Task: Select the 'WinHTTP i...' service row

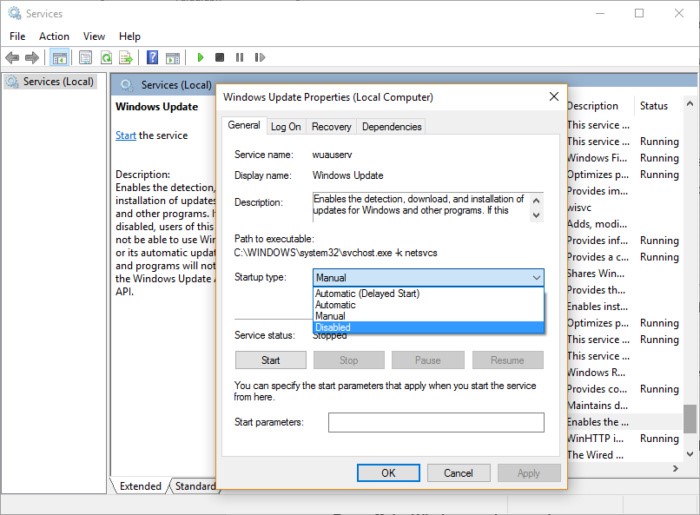Action: click(x=623, y=439)
